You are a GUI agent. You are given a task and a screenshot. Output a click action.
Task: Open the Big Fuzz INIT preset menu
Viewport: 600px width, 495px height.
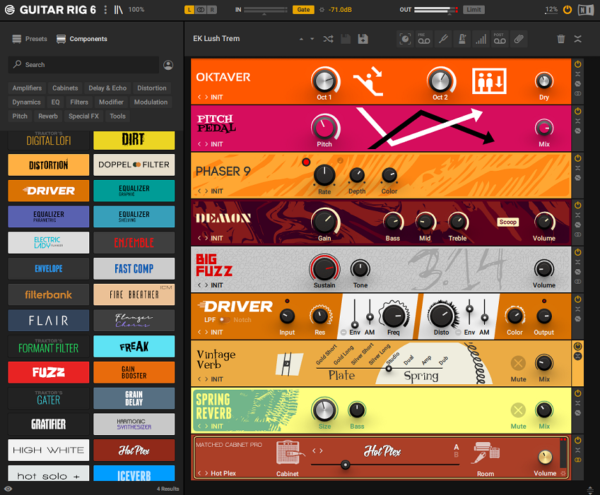tap(217, 285)
